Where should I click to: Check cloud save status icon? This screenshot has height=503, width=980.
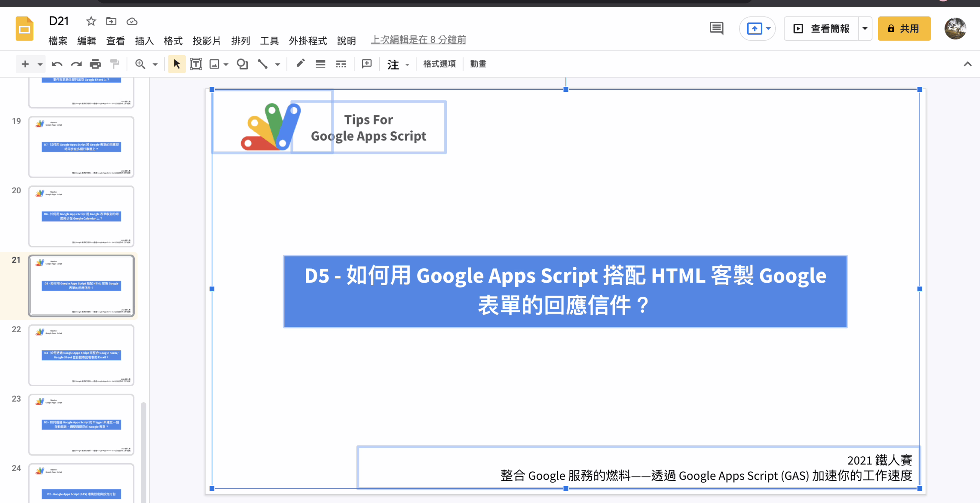pyautogui.click(x=132, y=21)
